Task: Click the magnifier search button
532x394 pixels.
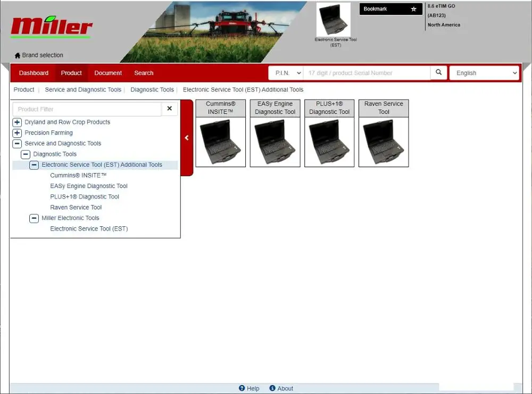Action: (x=439, y=73)
